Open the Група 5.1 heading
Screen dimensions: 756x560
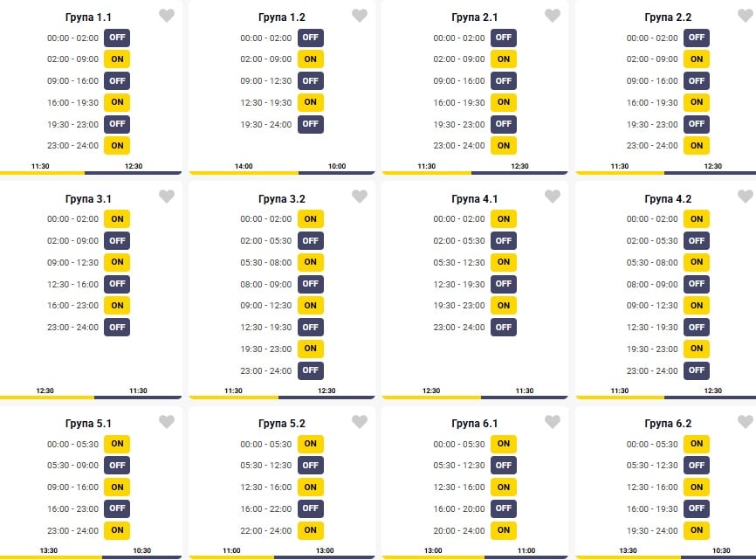pyautogui.click(x=88, y=424)
